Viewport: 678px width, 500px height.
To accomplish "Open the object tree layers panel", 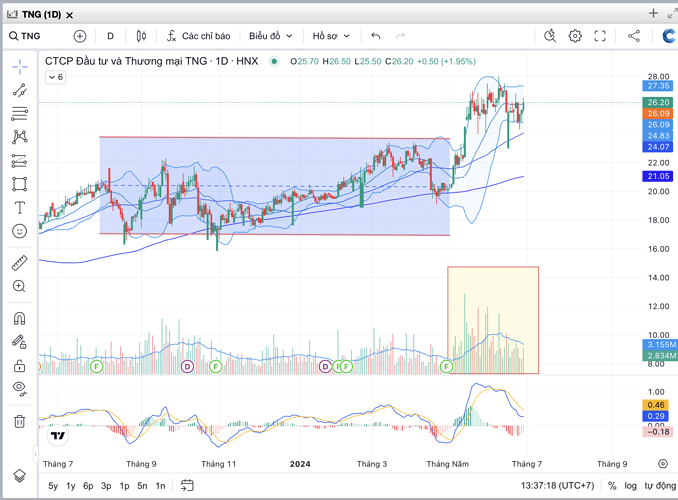I will tap(19, 476).
